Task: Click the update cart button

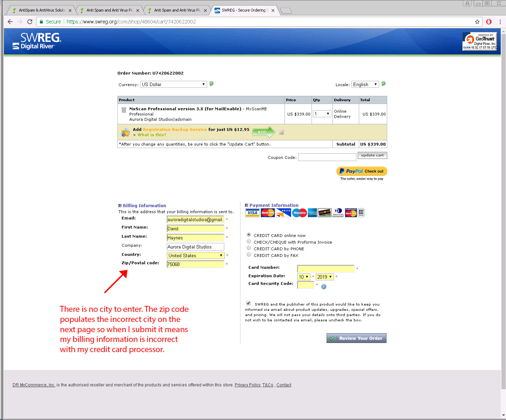Action: [372, 155]
